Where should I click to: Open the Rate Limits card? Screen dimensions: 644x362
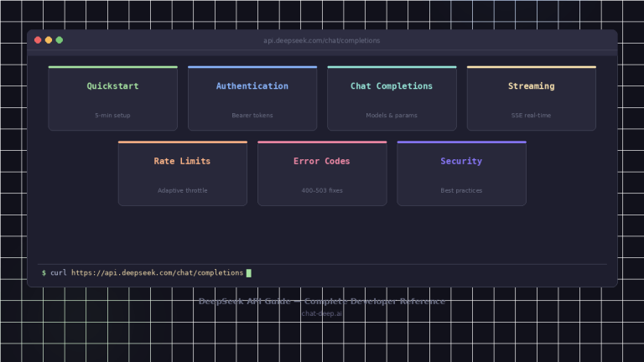click(x=183, y=173)
